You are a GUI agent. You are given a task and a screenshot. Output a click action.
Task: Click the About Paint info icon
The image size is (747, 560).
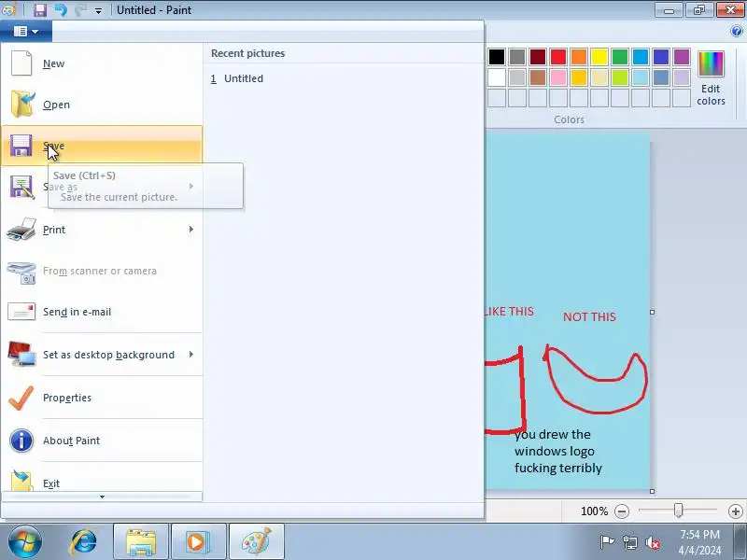pos(21,441)
